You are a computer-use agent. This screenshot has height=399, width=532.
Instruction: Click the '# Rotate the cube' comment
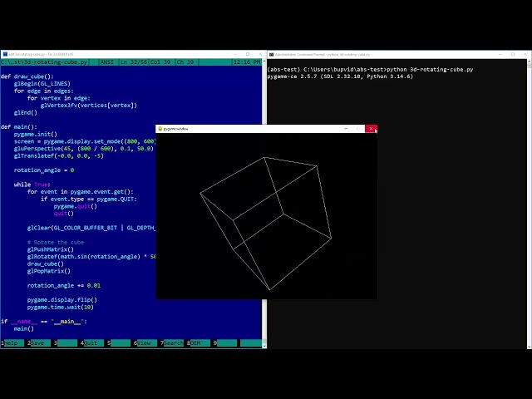click(x=56, y=242)
